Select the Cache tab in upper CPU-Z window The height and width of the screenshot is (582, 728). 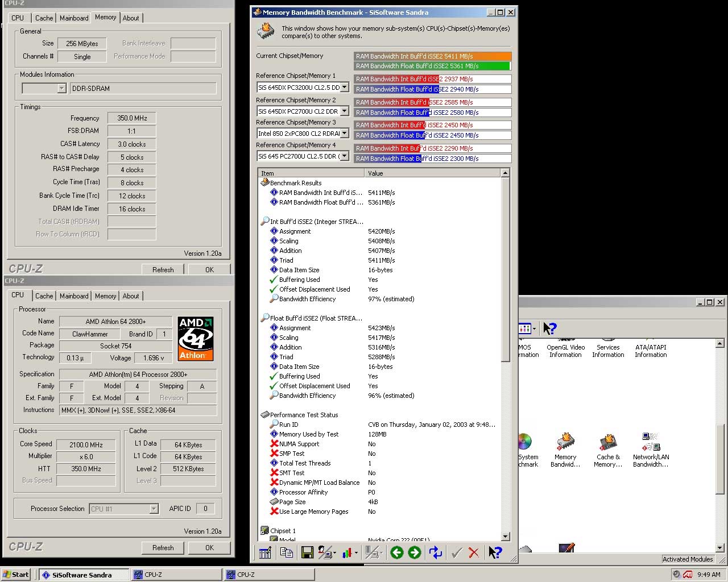(44, 18)
